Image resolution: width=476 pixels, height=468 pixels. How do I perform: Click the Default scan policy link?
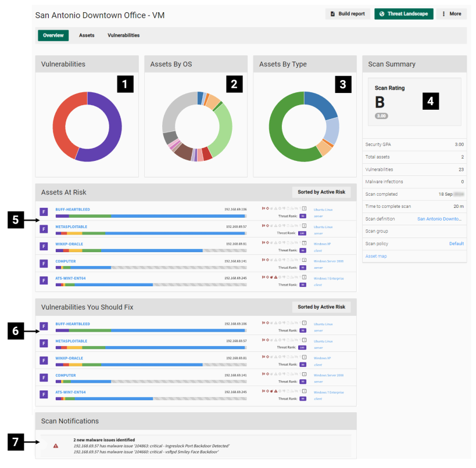456,243
